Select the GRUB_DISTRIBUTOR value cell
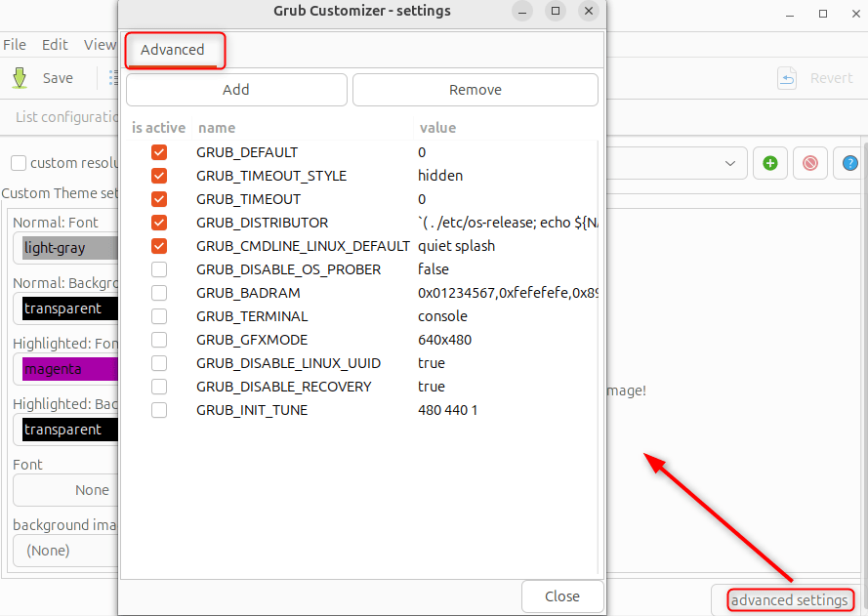The image size is (868, 616). pos(508,223)
